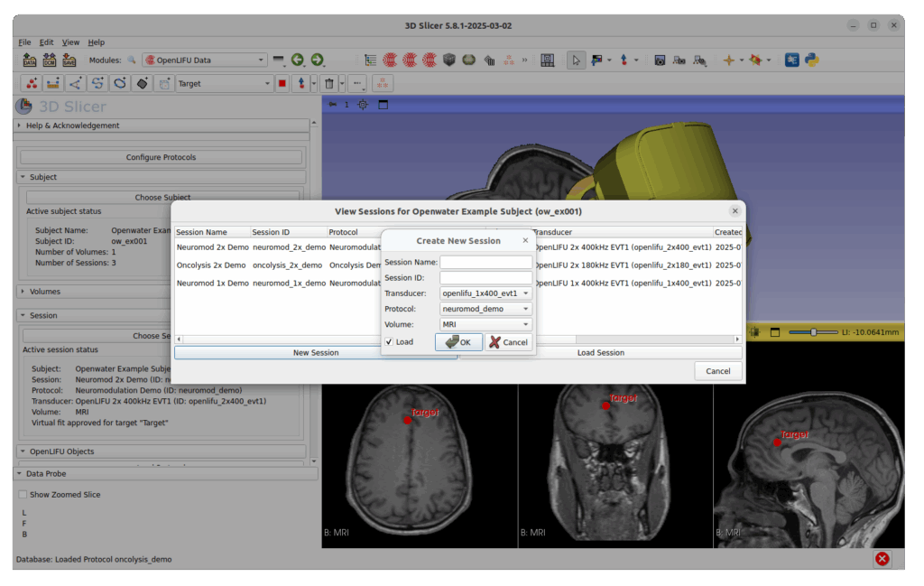Click the Load DICOM (DCM) toolbar icon
Viewport: 924px width, 586px height.
[50, 60]
